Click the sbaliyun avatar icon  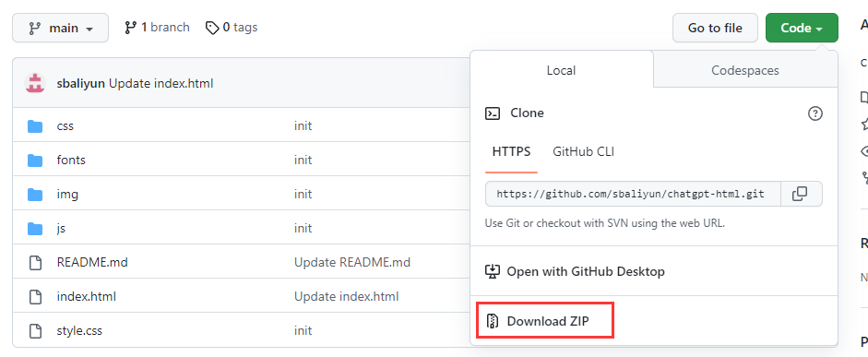[35, 84]
